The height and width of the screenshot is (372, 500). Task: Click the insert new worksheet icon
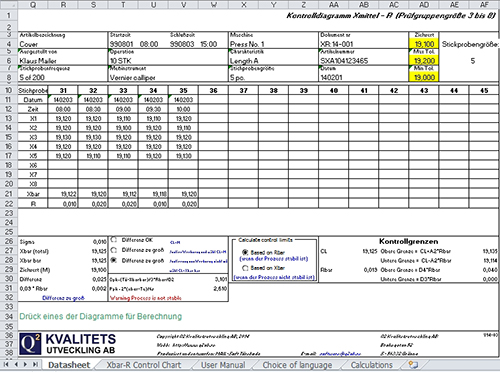tap(413, 365)
